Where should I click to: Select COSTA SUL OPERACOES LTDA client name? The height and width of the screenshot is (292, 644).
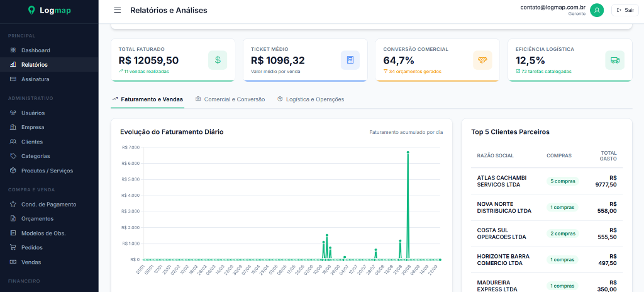pyautogui.click(x=501, y=233)
